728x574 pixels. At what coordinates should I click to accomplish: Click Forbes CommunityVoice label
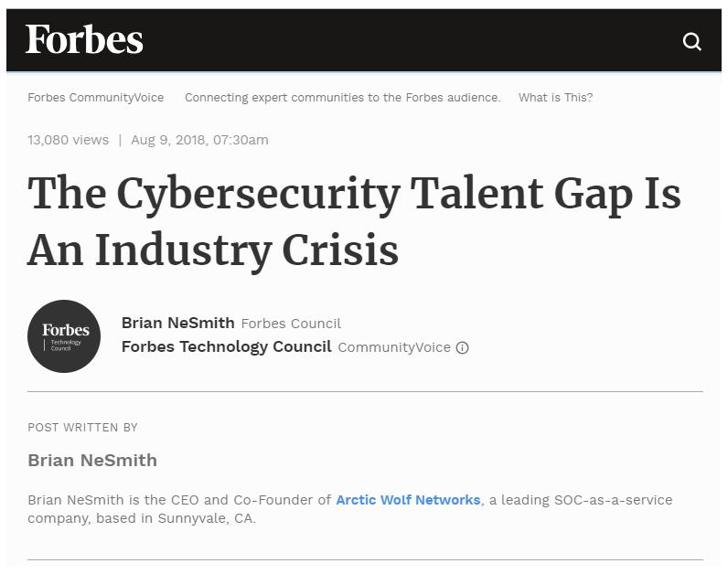click(96, 98)
